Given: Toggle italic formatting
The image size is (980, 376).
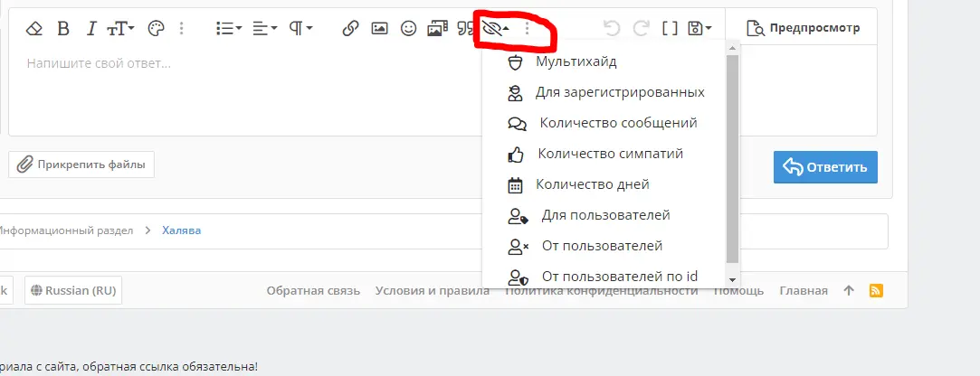Looking at the screenshot, I should coord(92,28).
